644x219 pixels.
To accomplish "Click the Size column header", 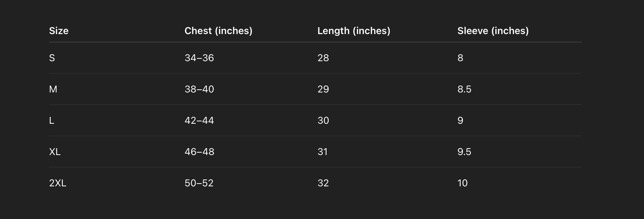I will tap(59, 31).
